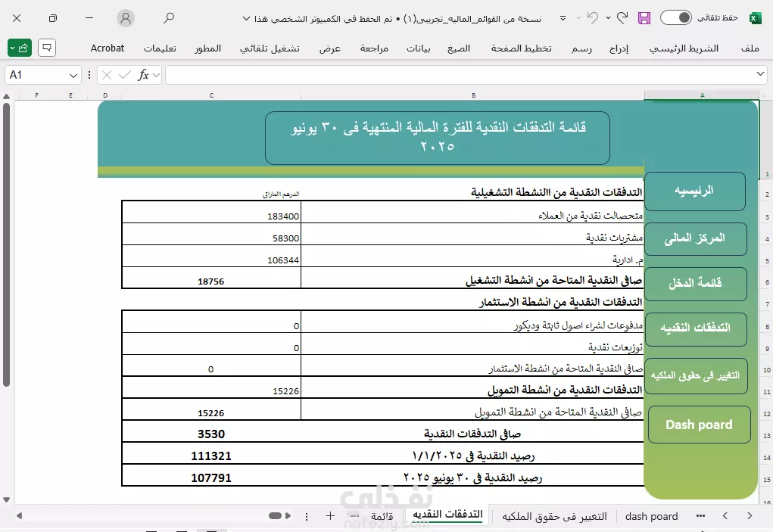
Task: Switch to التغيير فى حقوق الملكيه sheet tab
Action: [x=555, y=516]
